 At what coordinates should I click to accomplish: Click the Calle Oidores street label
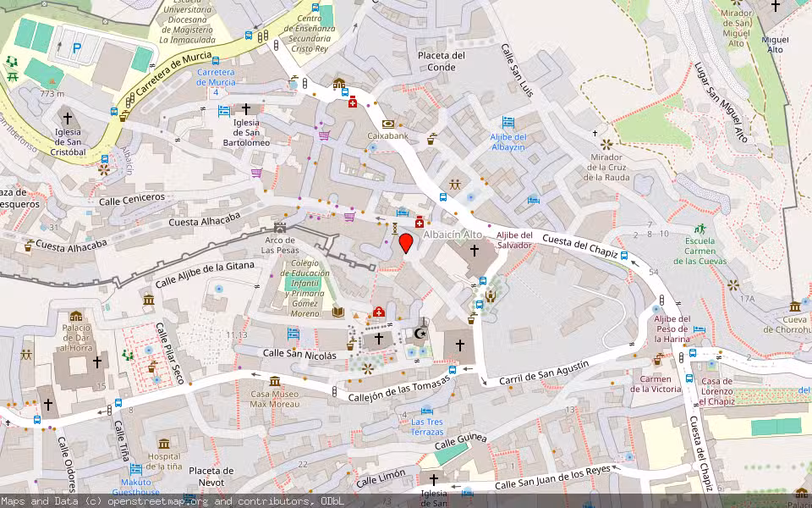click(x=67, y=465)
